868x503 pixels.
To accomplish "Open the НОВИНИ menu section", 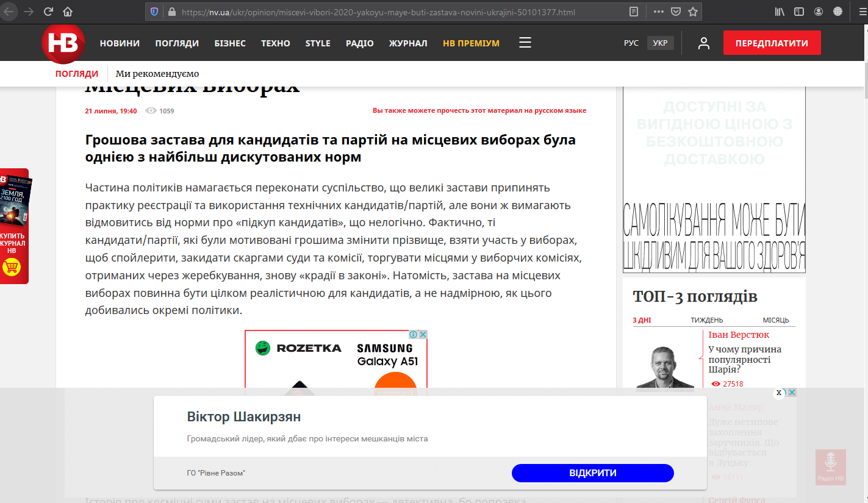I will coord(120,43).
